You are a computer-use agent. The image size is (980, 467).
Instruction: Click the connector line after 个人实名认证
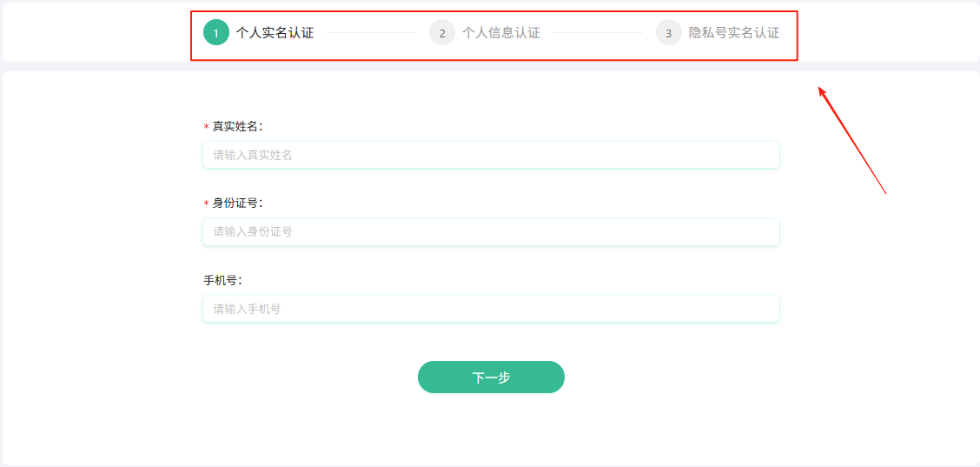tap(372, 33)
